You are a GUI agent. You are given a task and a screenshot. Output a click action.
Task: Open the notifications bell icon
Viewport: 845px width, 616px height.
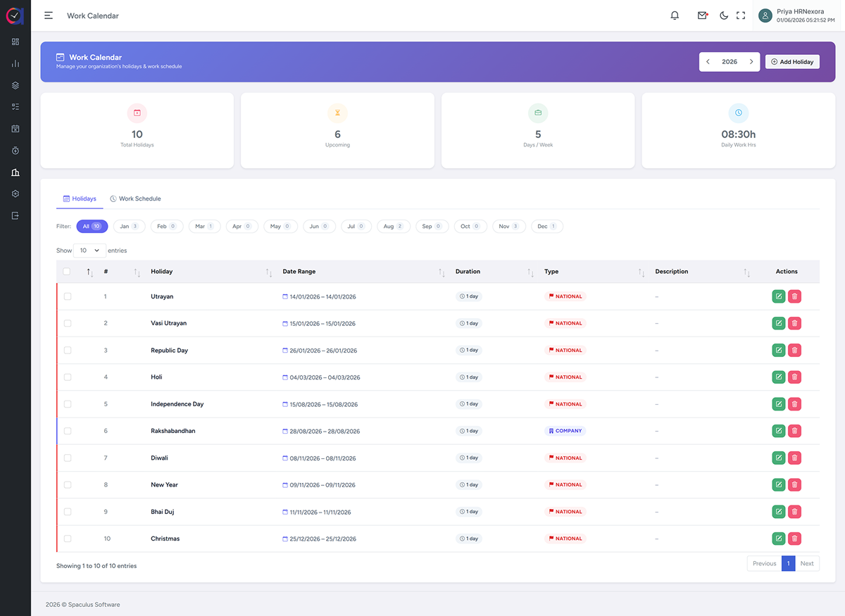pos(675,15)
